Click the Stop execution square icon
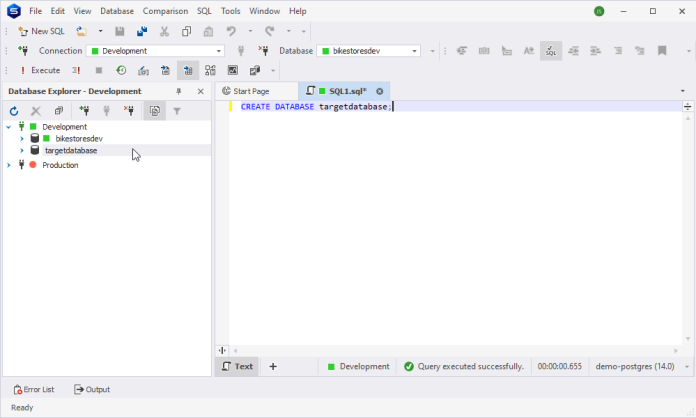The image size is (696, 418). pos(99,70)
